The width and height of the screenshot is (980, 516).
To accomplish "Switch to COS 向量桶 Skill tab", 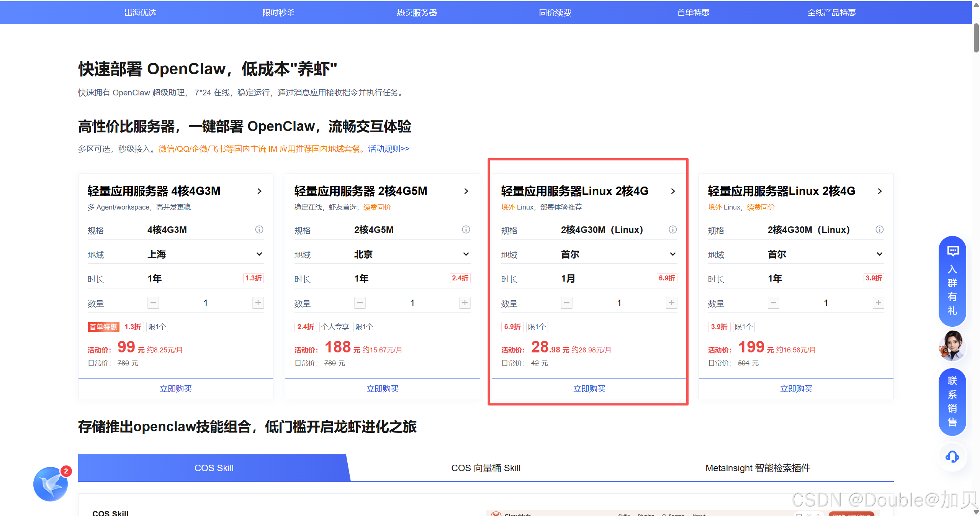I will pyautogui.click(x=486, y=468).
